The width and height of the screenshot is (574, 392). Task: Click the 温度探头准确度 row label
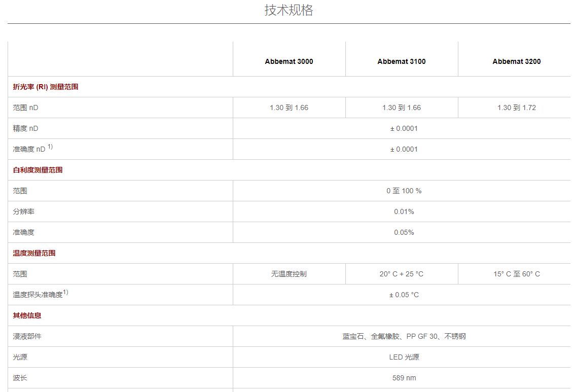[x=38, y=295]
